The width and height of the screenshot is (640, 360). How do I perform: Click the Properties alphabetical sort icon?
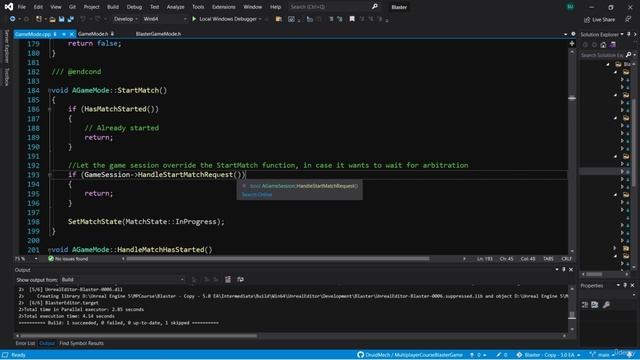(x=595, y=304)
